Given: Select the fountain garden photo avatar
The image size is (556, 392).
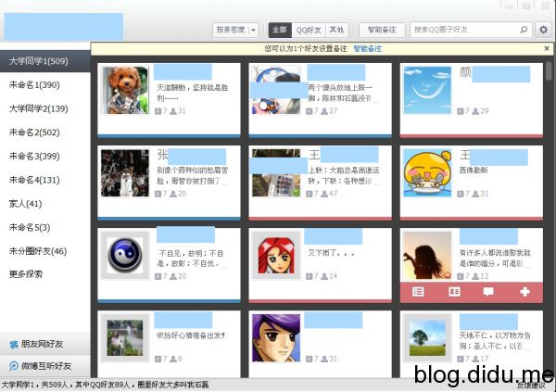Looking at the screenshot, I should pyautogui.click(x=125, y=337).
